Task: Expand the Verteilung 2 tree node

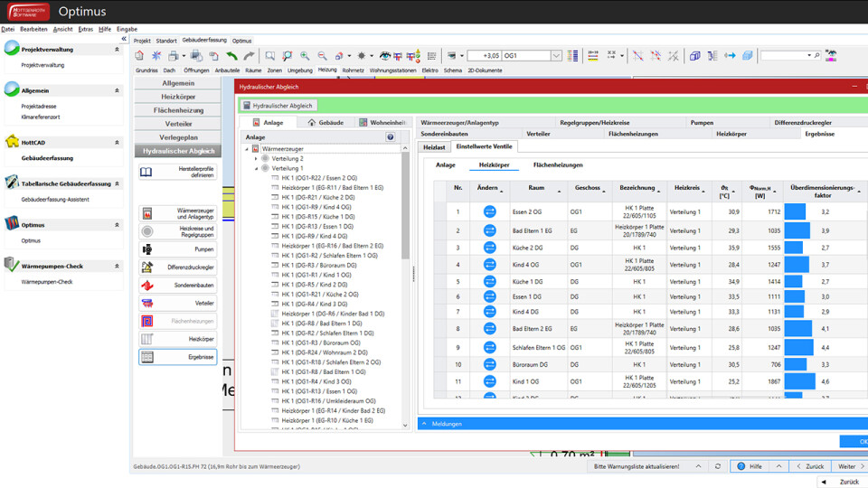Action: pyautogui.click(x=257, y=158)
